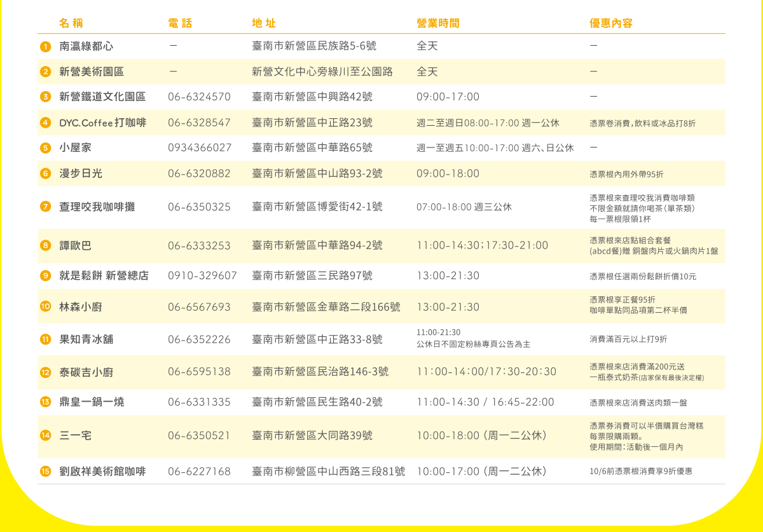Select the number 7 badge for 查理咬我咖啡攤
The width and height of the screenshot is (763, 532).
click(x=45, y=207)
